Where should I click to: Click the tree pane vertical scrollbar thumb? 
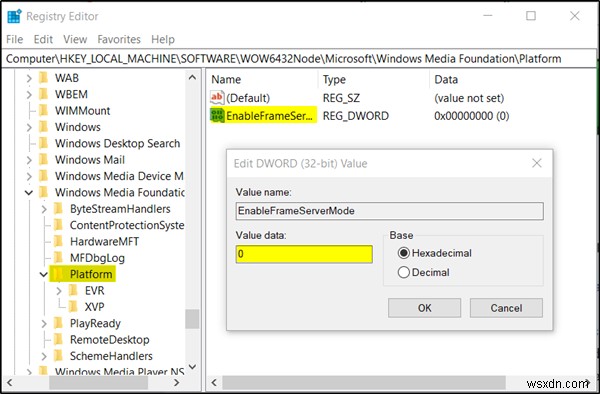192,319
